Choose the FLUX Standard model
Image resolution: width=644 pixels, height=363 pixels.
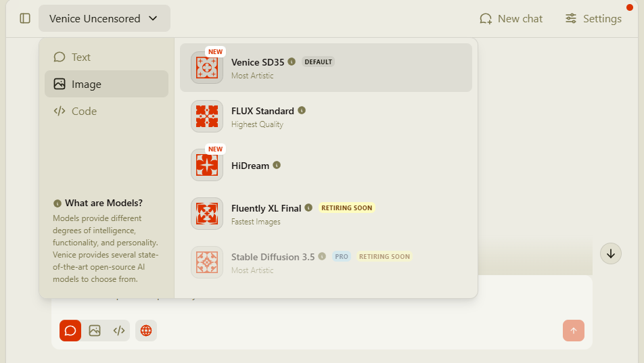tap(262, 111)
